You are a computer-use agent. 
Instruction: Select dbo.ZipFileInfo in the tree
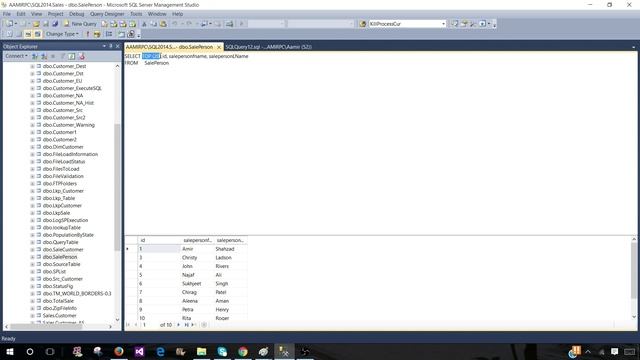[60, 308]
